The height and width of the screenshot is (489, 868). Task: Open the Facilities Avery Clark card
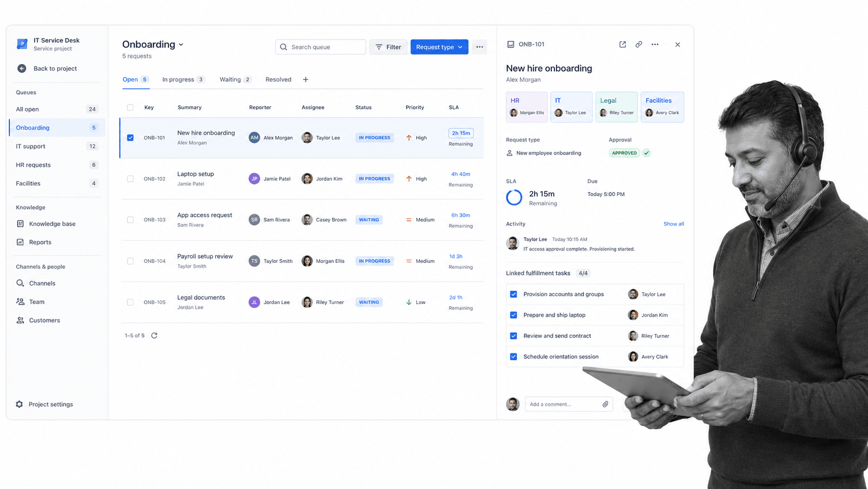[662, 107]
